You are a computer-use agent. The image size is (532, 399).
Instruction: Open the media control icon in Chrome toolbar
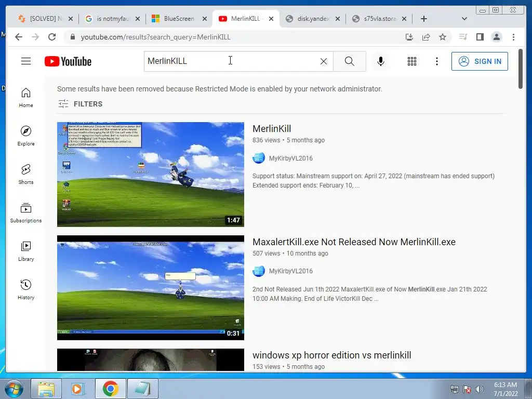click(463, 37)
